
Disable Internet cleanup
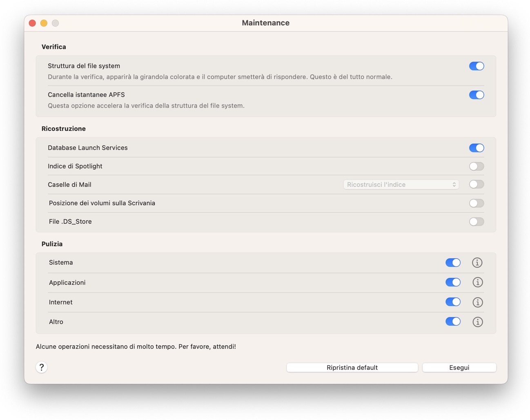[453, 302]
